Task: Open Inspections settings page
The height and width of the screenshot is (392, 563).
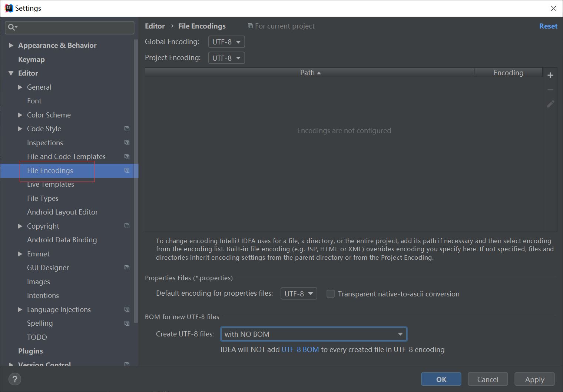Action: pos(45,143)
